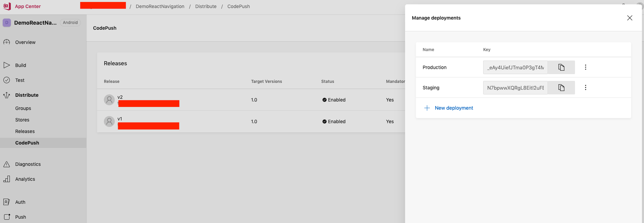The height and width of the screenshot is (223, 644).
Task: Go to the Build section
Action: [x=20, y=65]
